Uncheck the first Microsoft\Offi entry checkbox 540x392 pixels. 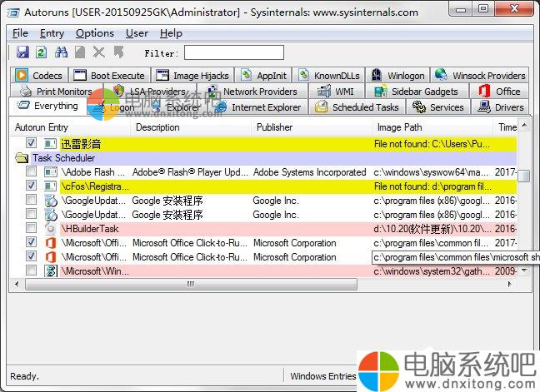[x=31, y=242]
